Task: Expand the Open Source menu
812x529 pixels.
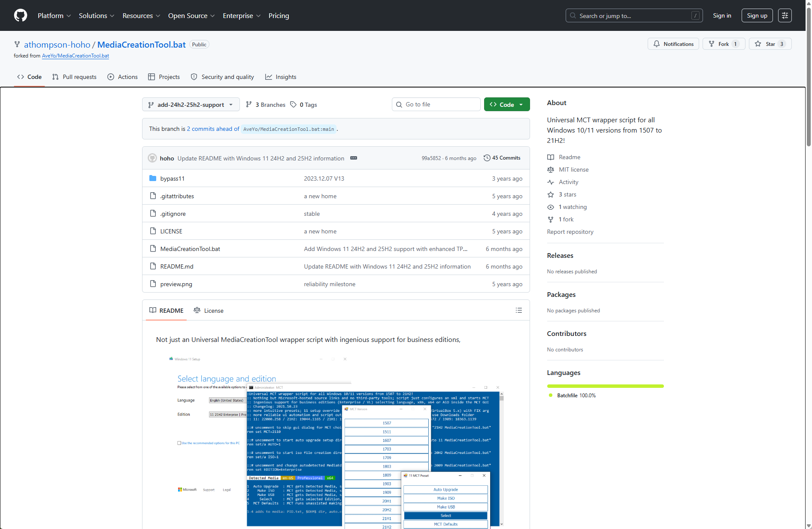Action: [x=191, y=15]
